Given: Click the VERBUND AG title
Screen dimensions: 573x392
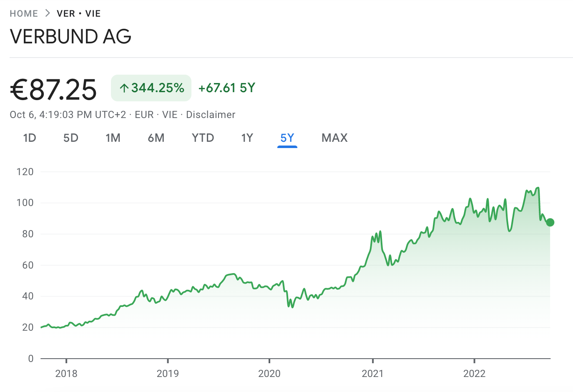Looking at the screenshot, I should 70,37.
